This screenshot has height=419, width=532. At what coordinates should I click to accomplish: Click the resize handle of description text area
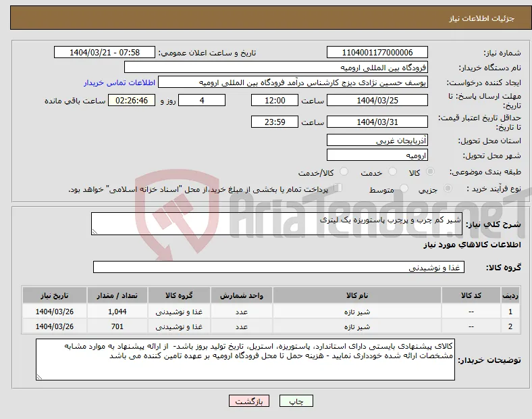[x=95, y=232]
